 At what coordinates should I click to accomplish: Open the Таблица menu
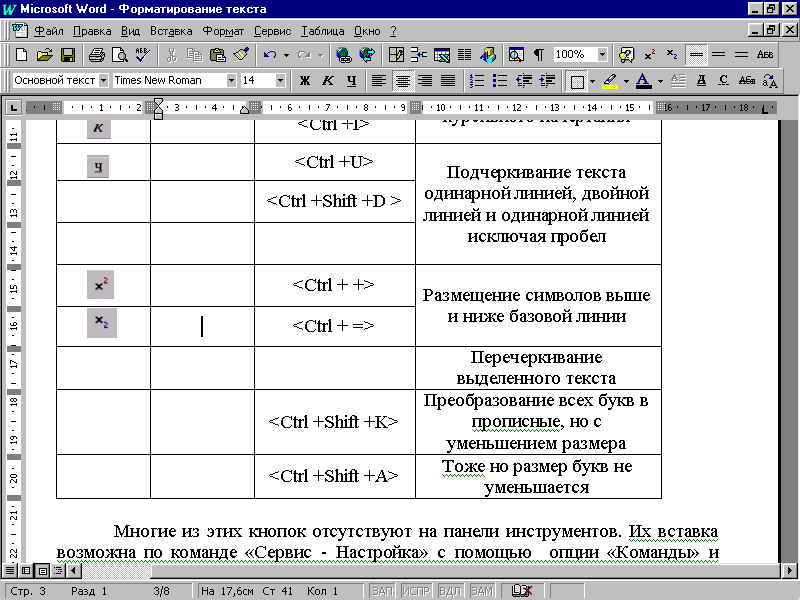(x=322, y=31)
